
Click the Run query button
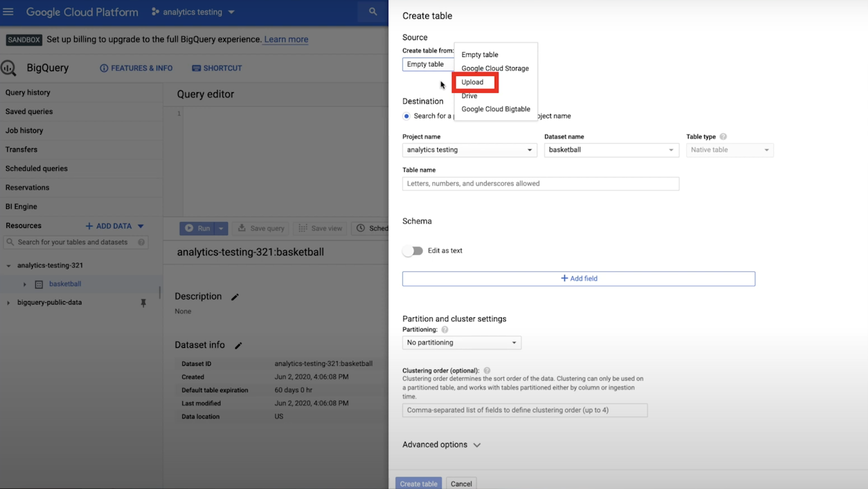pyautogui.click(x=197, y=228)
